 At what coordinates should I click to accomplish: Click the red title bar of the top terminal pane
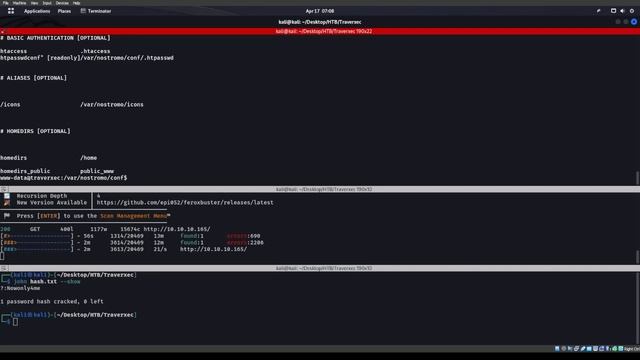click(320, 31)
